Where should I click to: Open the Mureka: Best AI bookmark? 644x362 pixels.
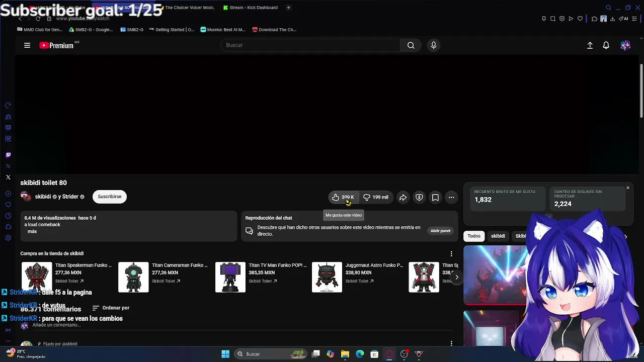click(x=223, y=30)
